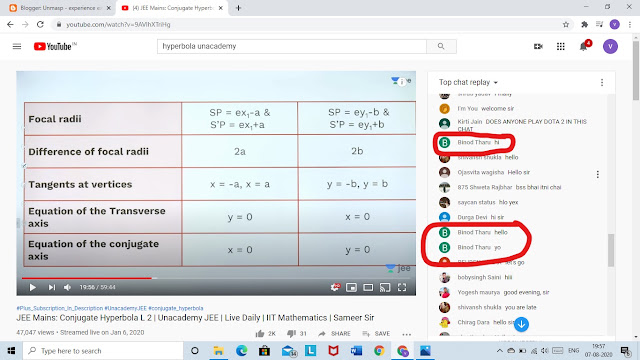Image resolution: width=640 pixels, height=360 pixels.
Task: Bookmark this page with the star
Action: click(566, 24)
